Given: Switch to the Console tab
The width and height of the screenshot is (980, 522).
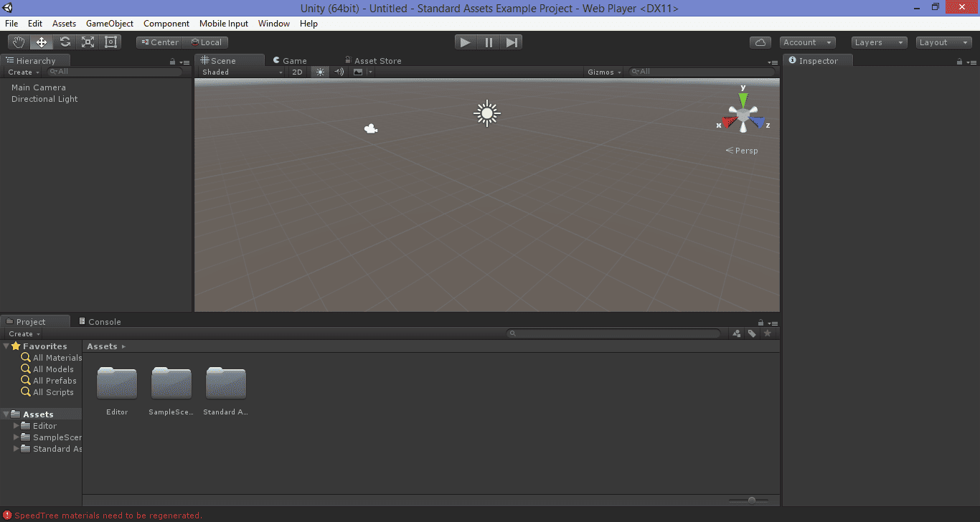Looking at the screenshot, I should (x=99, y=322).
